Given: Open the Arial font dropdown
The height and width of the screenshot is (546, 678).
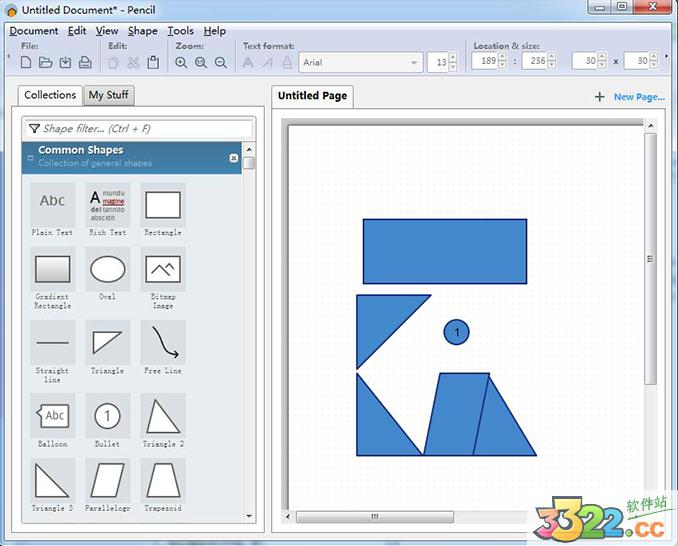Looking at the screenshot, I should [x=414, y=63].
